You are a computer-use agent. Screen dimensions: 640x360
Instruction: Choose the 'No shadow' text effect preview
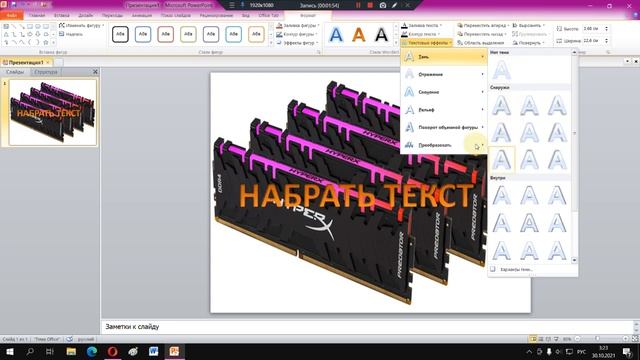coord(501,70)
